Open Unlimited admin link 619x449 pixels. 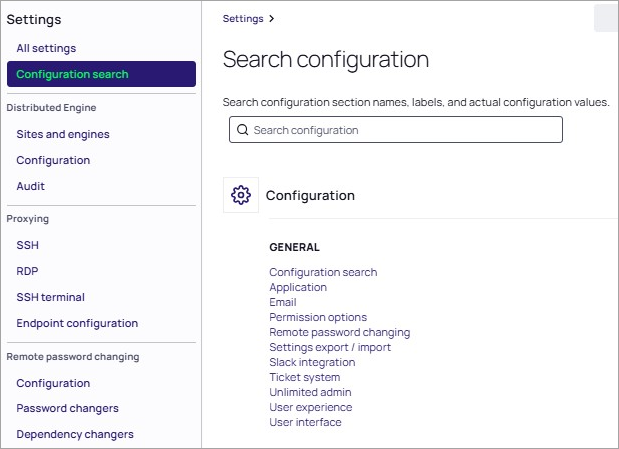click(310, 392)
